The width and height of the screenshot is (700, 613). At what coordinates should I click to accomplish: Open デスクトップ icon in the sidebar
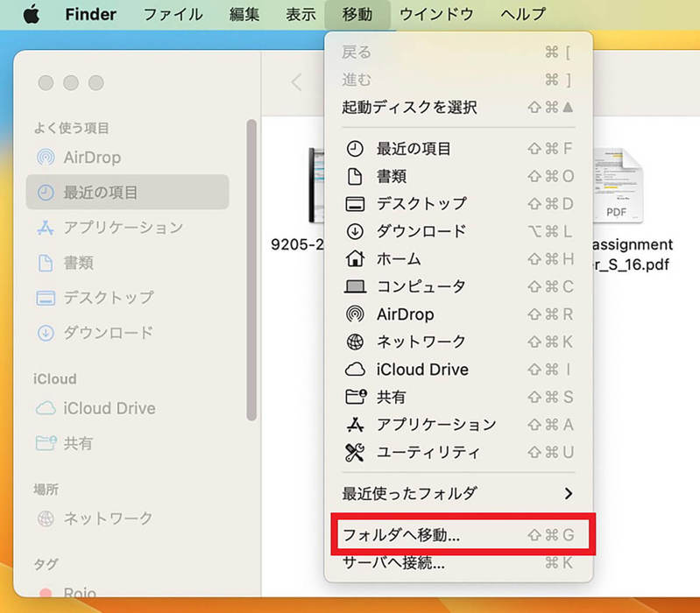point(46,298)
